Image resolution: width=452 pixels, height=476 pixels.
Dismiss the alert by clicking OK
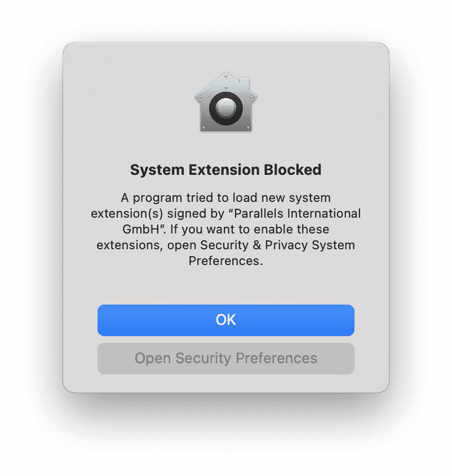point(225,320)
